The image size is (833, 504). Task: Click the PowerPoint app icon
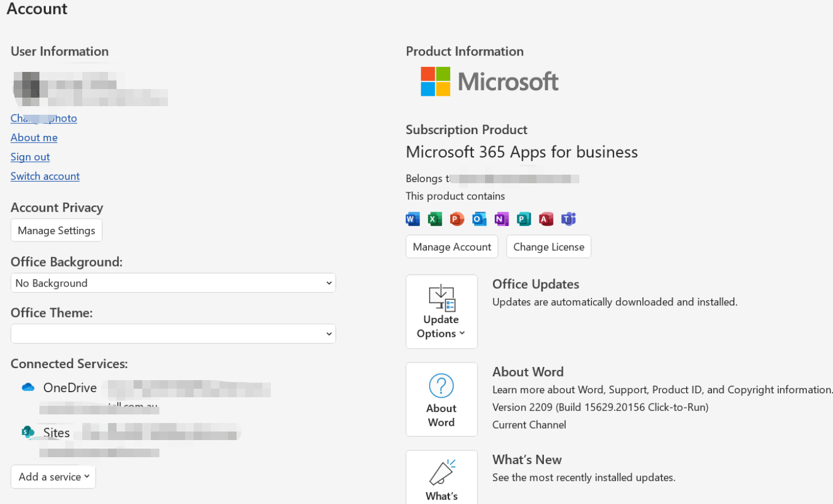[x=457, y=219]
